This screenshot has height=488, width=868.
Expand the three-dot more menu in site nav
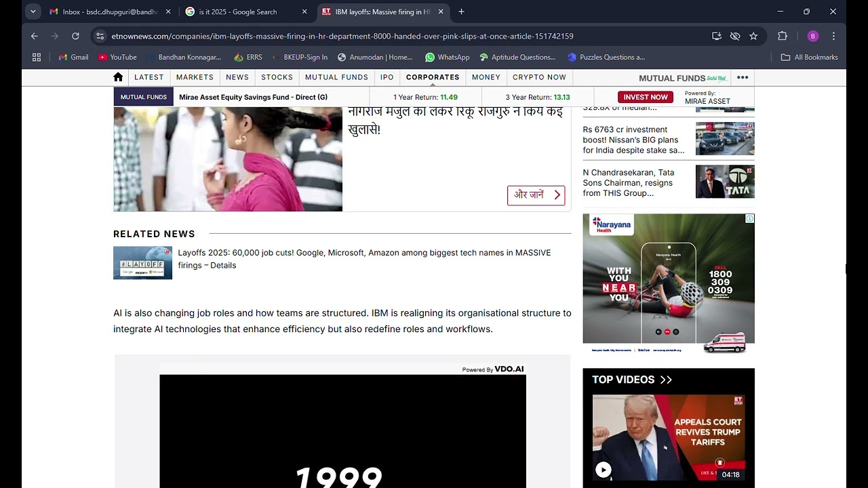point(743,77)
